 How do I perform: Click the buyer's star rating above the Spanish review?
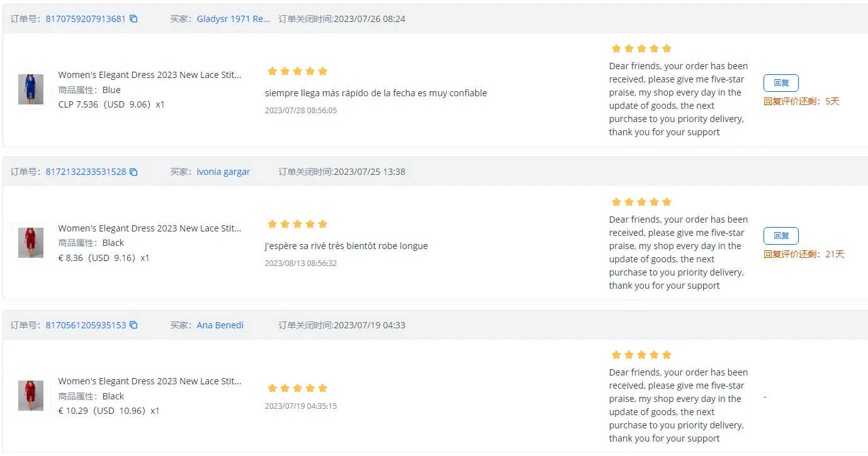pyautogui.click(x=297, y=71)
